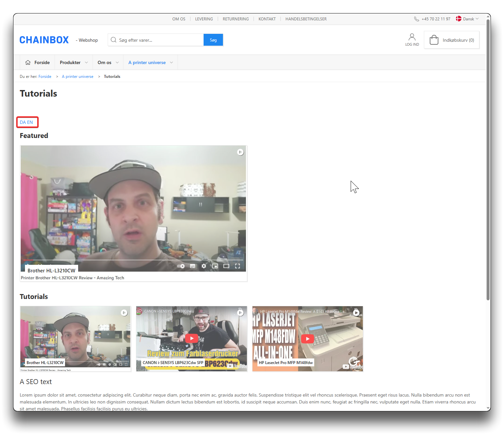Viewport: 504px width, 435px height.
Task: Open the Indkøbskurv shopping cart
Action: click(451, 40)
